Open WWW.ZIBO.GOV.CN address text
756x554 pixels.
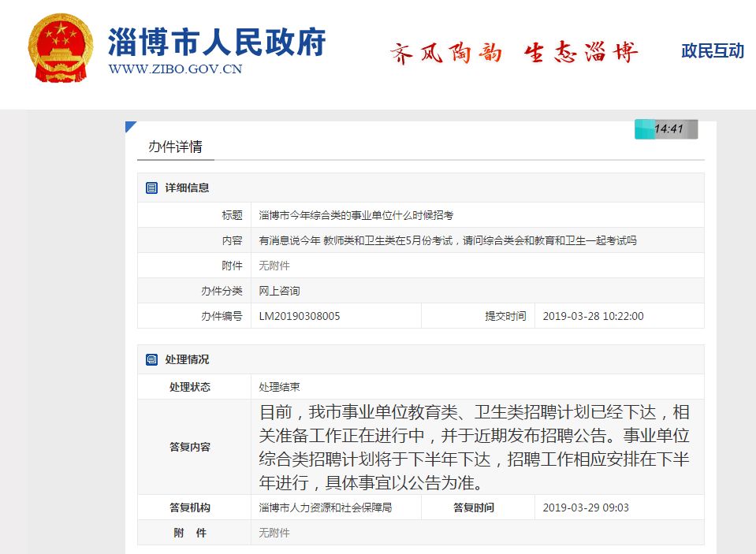point(176,69)
